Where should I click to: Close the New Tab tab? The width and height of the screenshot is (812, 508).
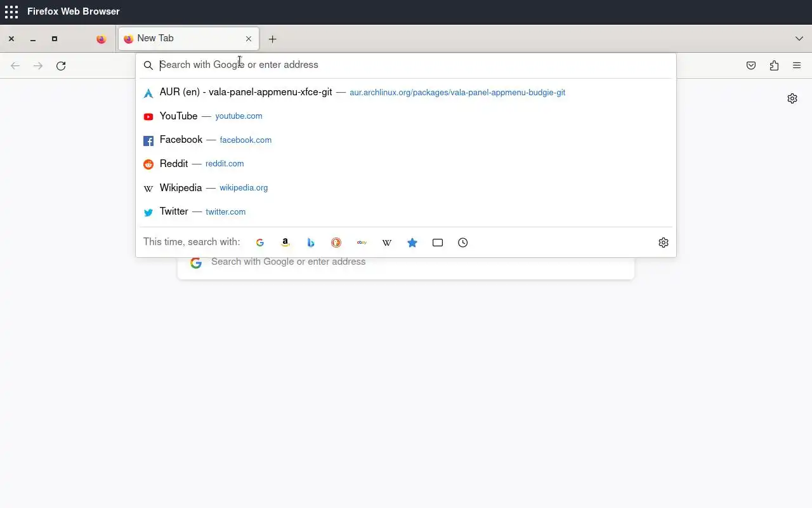(249, 39)
